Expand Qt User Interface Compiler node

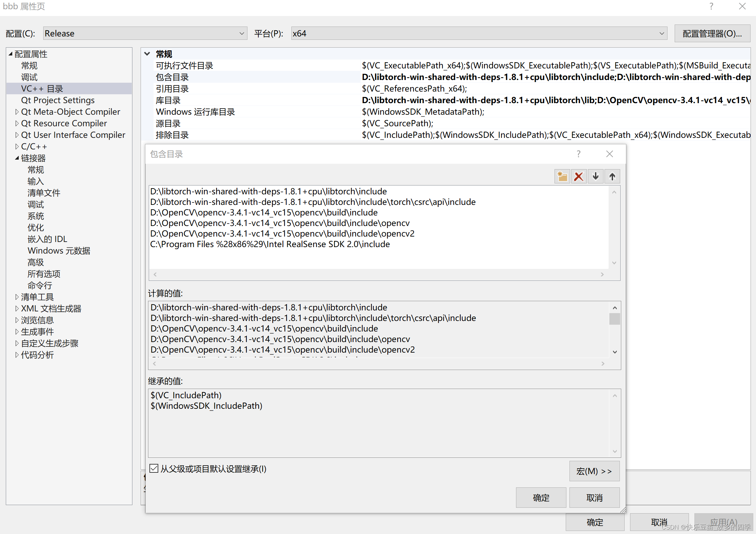pyautogui.click(x=17, y=135)
